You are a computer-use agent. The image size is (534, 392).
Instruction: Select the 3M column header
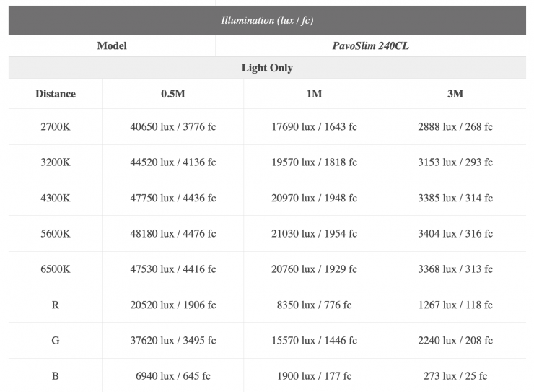click(x=455, y=94)
